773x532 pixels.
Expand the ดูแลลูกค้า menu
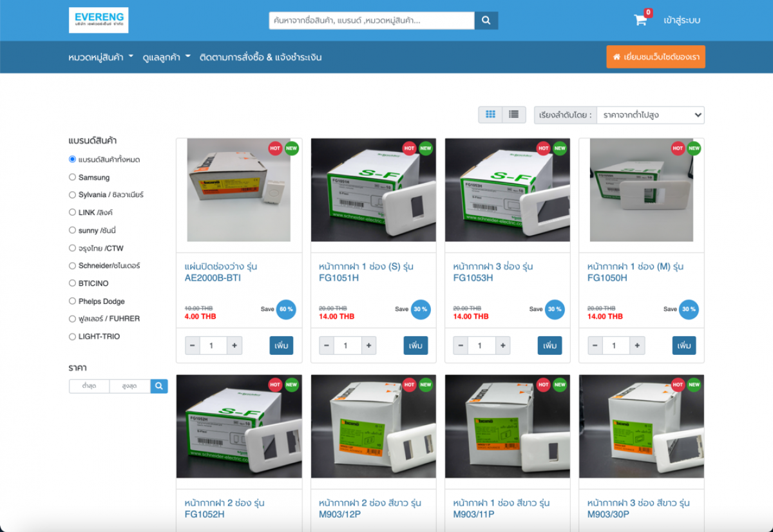coord(167,57)
